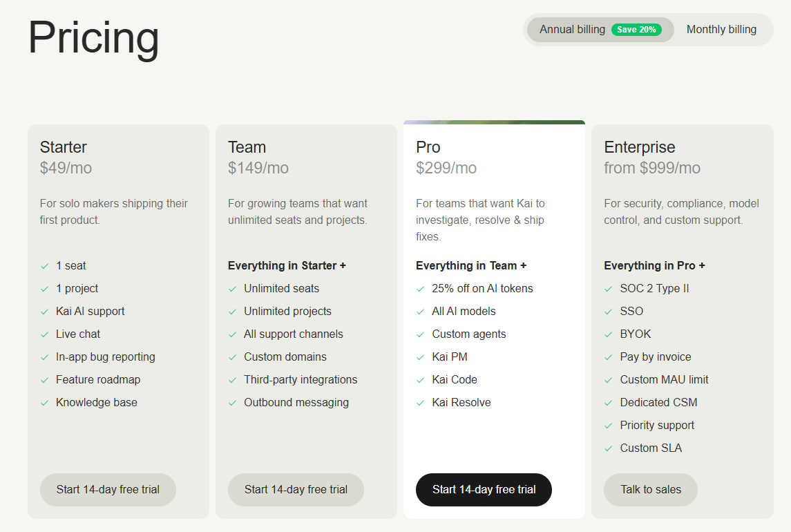The height and width of the screenshot is (532, 791).
Task: Click the 'For teams that want Kai' description
Action: click(480, 220)
